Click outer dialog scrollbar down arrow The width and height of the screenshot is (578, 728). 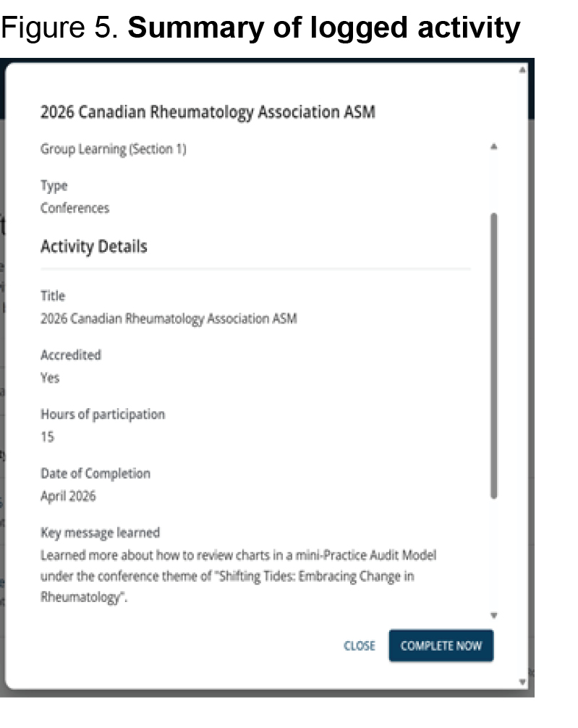coord(522,682)
